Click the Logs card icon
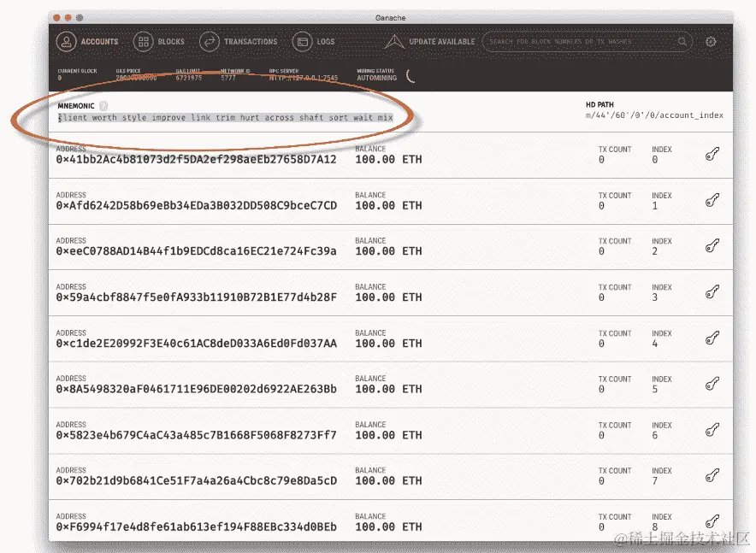Viewport: 756px width, 553px height. pyautogui.click(x=302, y=41)
